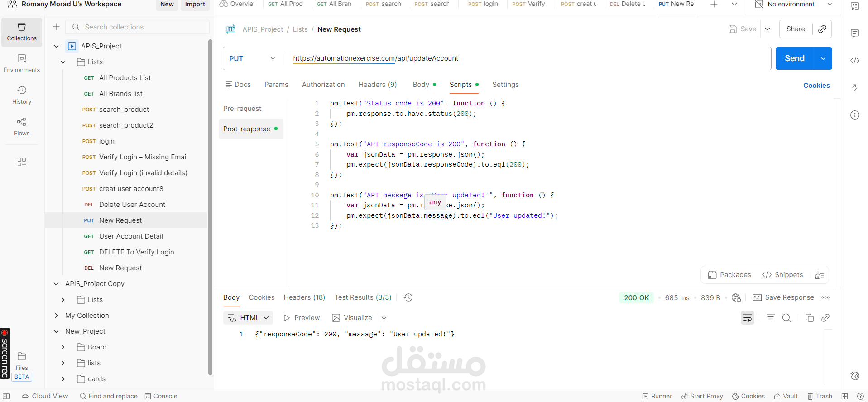The image size is (868, 402).
Task: Open the Packages button
Action: 729,275
